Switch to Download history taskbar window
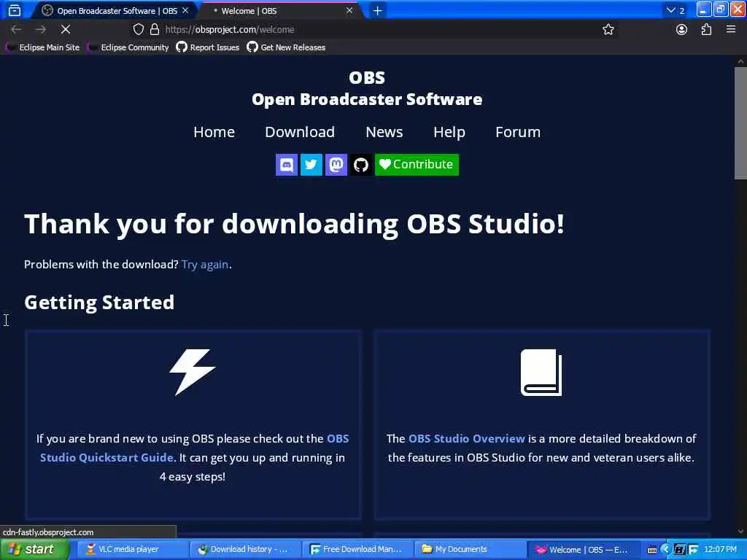The image size is (747, 560). point(245,550)
